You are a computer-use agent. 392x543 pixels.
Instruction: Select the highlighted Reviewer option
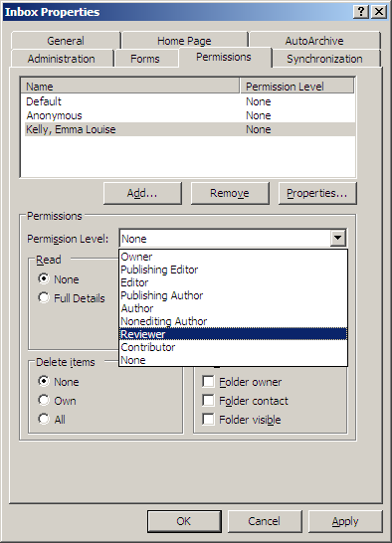pos(233,334)
